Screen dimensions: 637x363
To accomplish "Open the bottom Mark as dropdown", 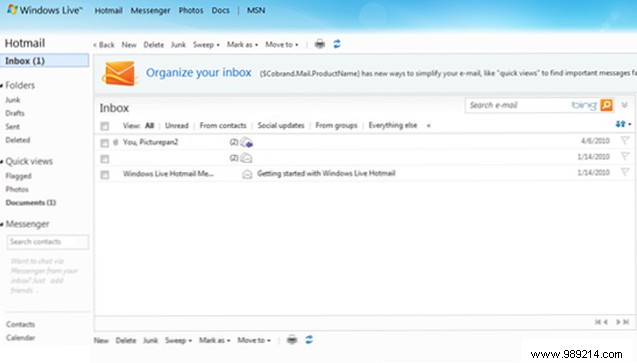I will click(214, 340).
